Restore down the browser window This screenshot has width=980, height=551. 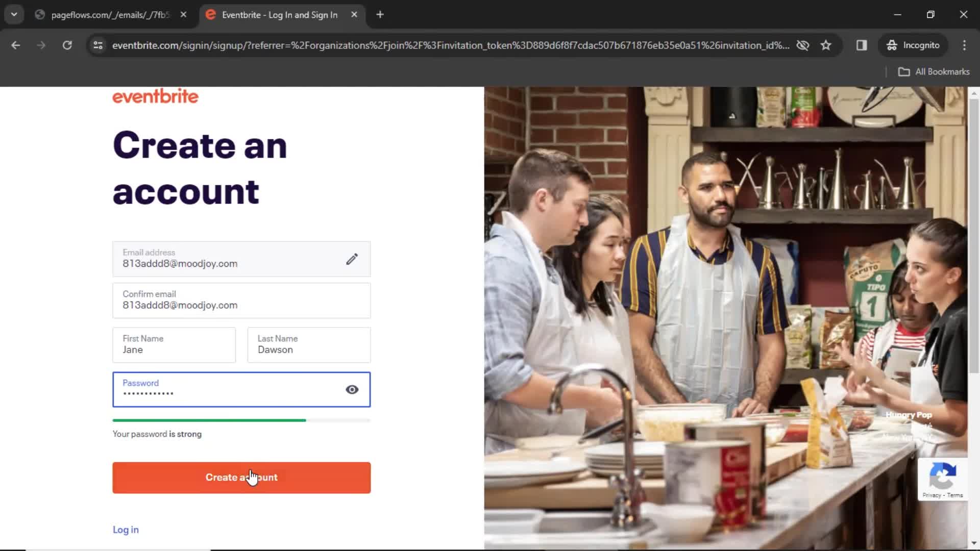click(930, 15)
